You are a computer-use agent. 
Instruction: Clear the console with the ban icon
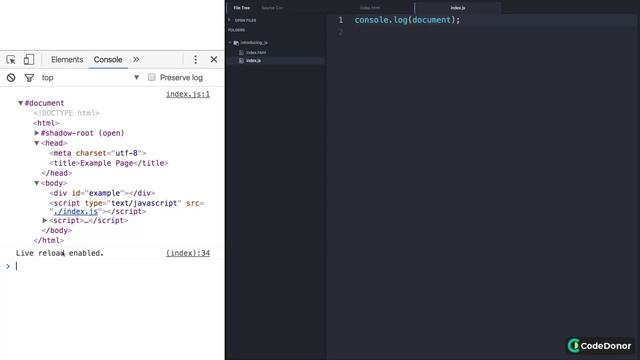(11, 78)
